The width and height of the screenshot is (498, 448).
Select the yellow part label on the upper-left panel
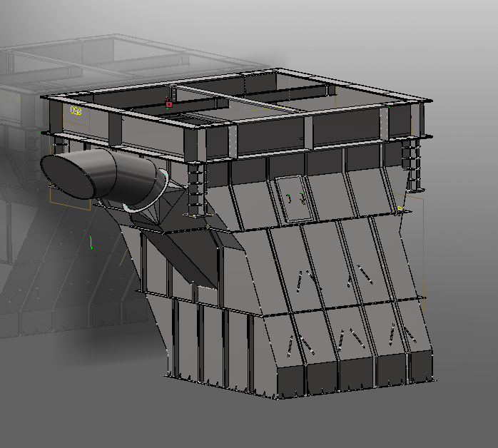(x=76, y=111)
